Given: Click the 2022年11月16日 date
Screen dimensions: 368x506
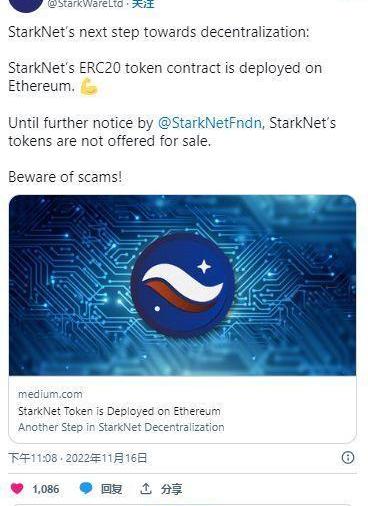Looking at the screenshot, I should (x=106, y=458).
